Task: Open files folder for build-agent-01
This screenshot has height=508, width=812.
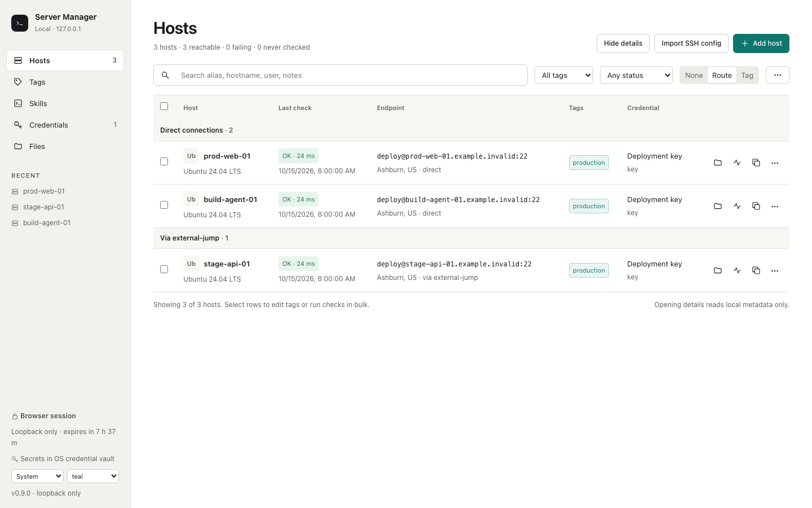Action: click(x=718, y=206)
